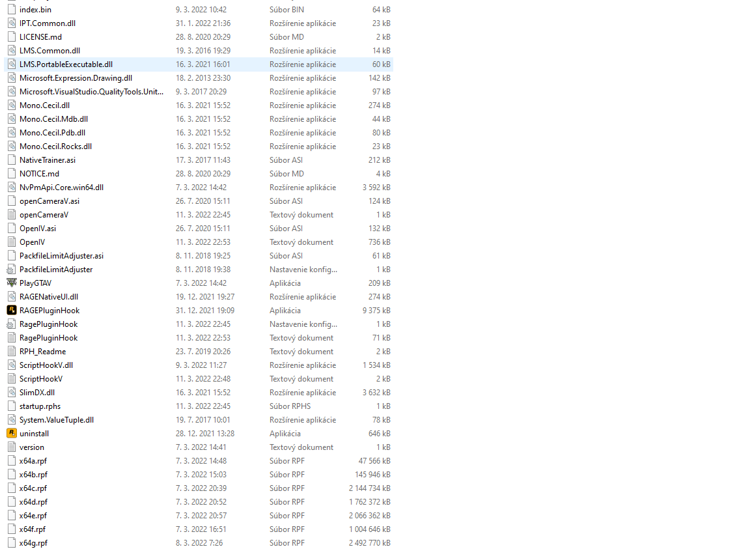This screenshot has height=560, width=752.
Task: Click the 3 632 kB size value
Action: (x=376, y=392)
